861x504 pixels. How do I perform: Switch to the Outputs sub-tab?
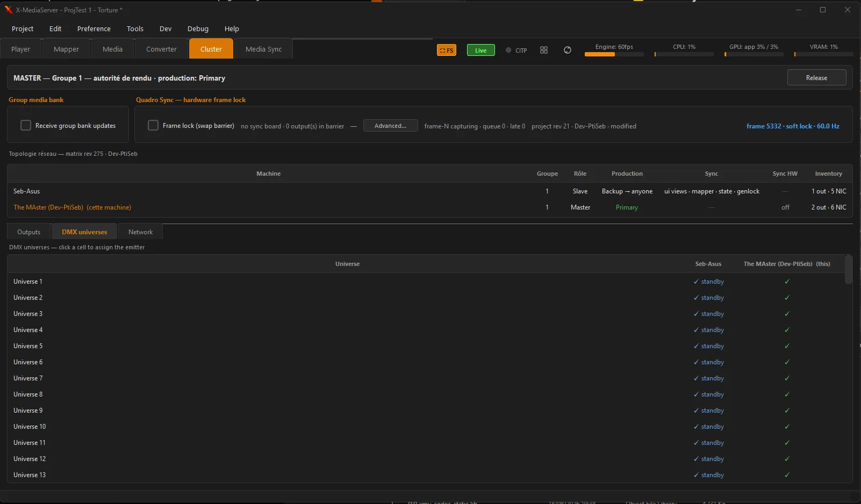click(x=29, y=232)
